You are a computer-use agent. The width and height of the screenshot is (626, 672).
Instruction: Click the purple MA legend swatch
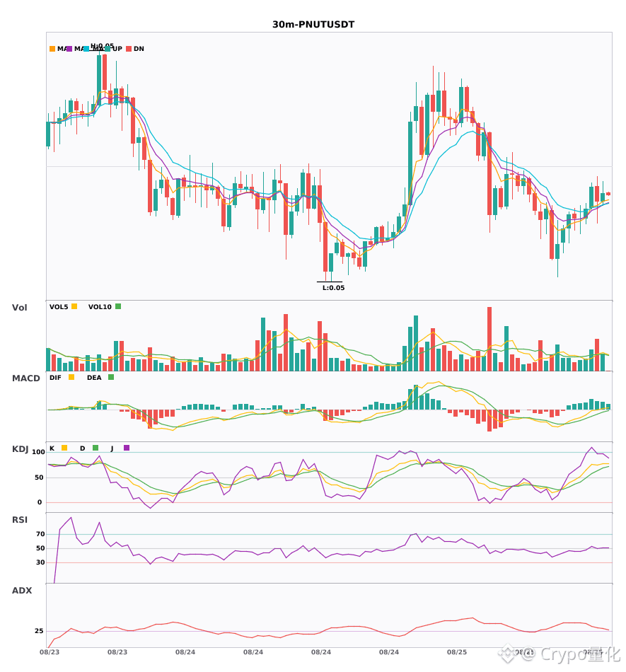click(x=69, y=49)
